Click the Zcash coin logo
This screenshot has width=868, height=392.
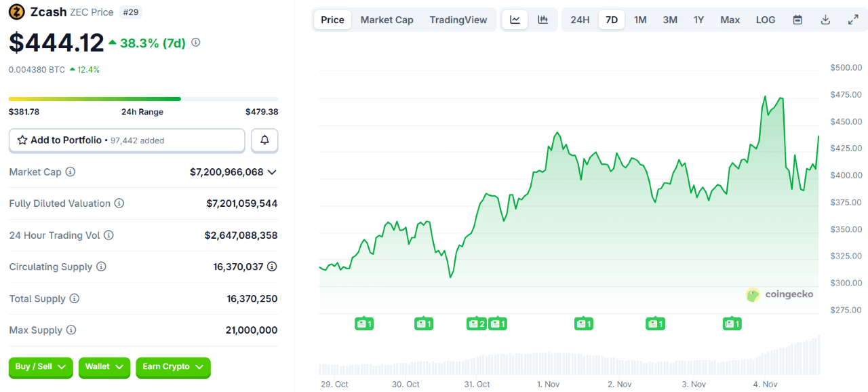click(16, 12)
